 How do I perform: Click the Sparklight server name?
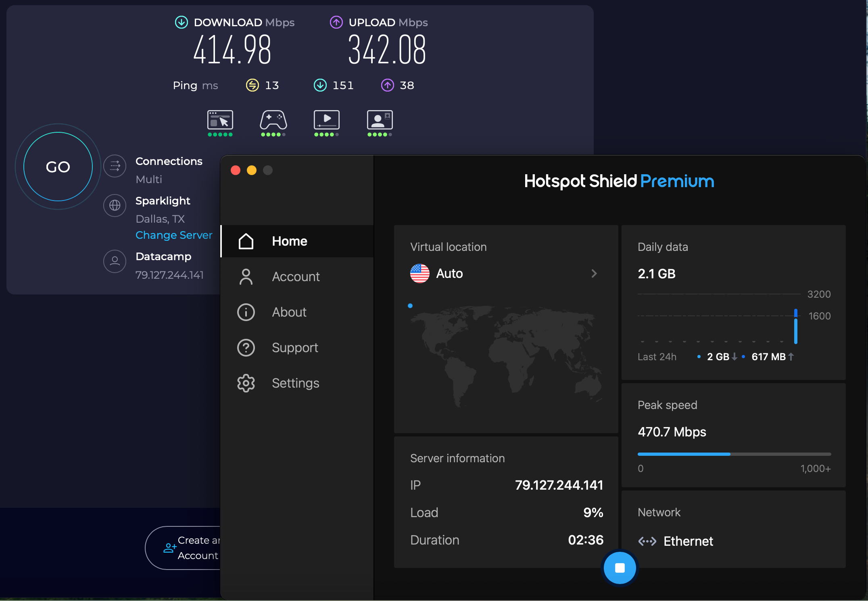tap(163, 201)
